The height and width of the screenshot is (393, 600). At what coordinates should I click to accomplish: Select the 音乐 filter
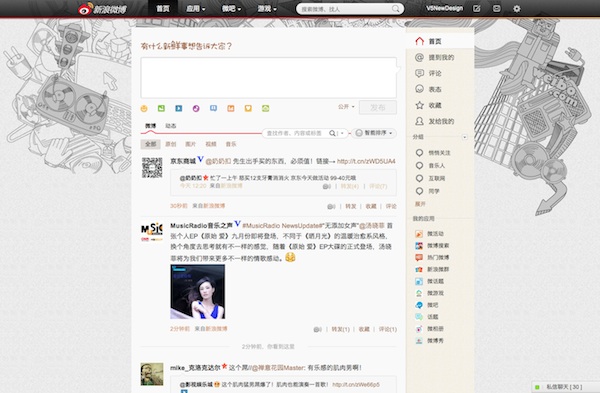[x=231, y=144]
